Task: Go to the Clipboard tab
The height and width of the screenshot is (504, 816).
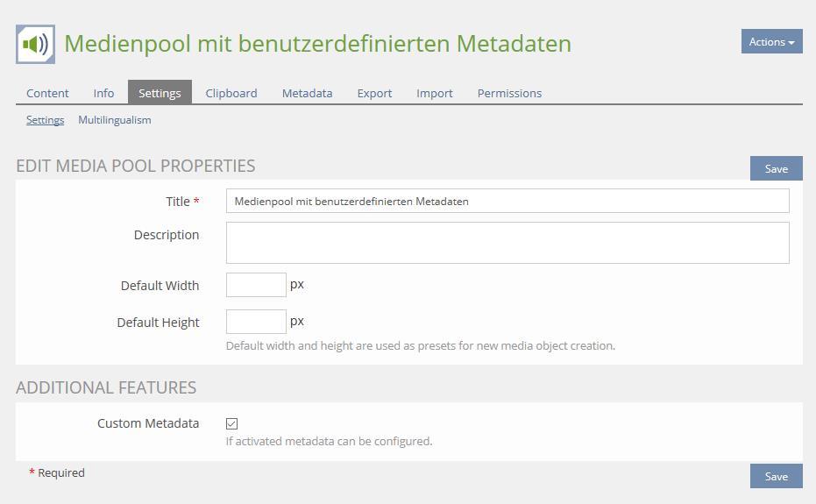Action: tap(231, 93)
